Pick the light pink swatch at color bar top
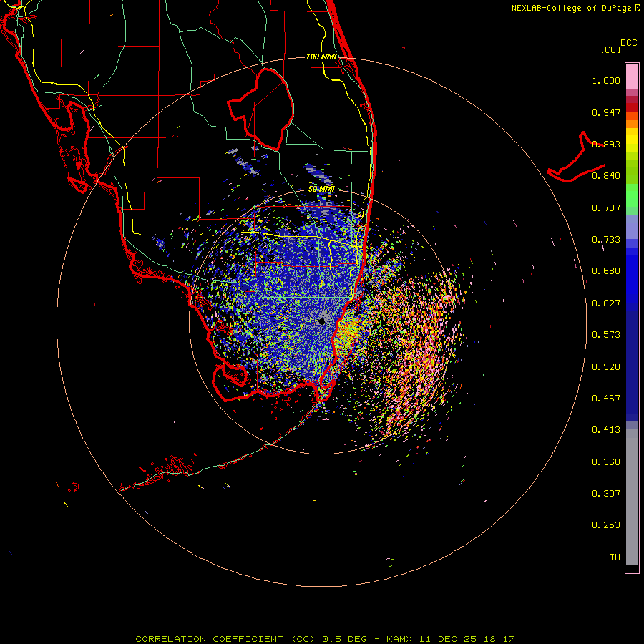The height and width of the screenshot is (644, 644). [632, 76]
